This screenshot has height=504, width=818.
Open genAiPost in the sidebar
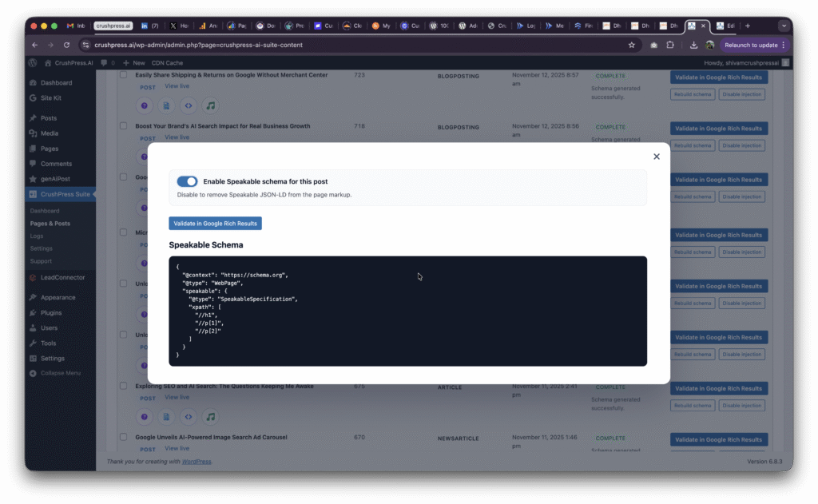[x=55, y=179]
